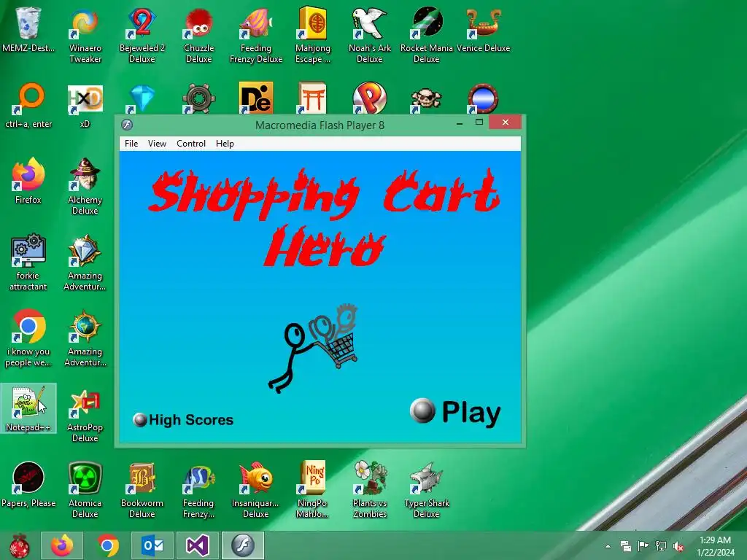Select the 'forkie attractant' desktop icon
This screenshot has height=560, width=747.
28,262
